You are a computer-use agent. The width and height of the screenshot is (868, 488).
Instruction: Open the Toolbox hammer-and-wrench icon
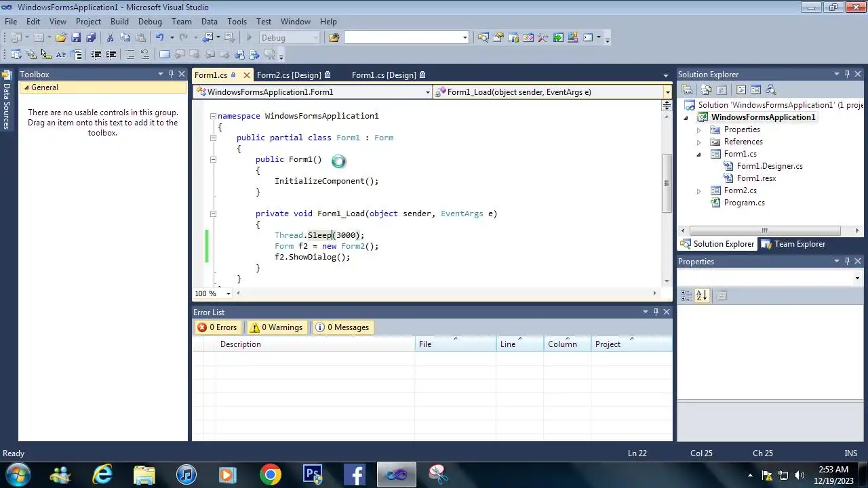[542, 38]
